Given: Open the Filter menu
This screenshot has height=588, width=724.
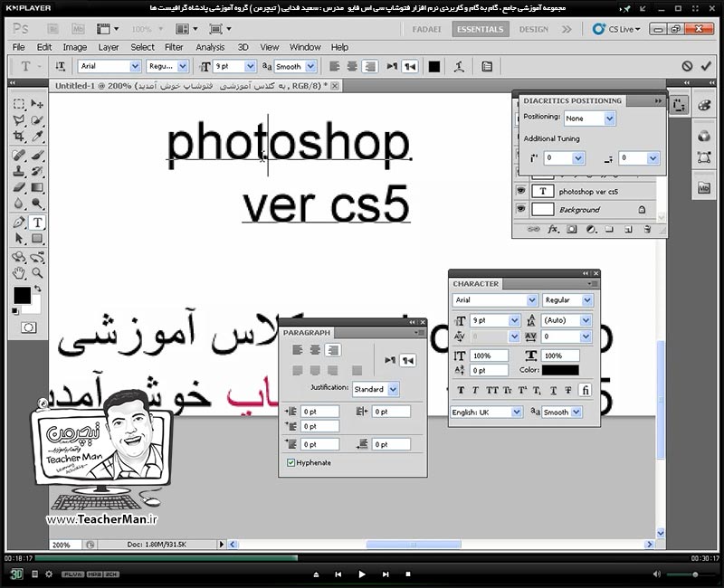Looking at the screenshot, I should 174,47.
